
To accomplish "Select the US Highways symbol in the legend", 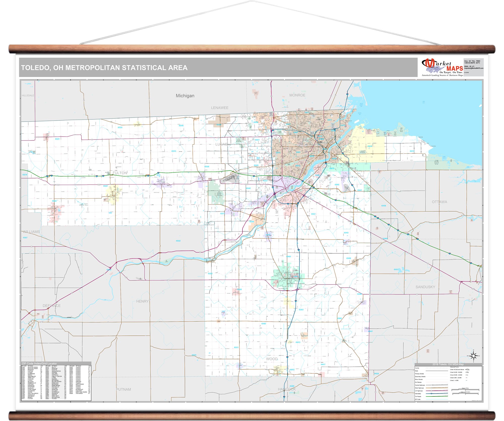I will [431, 391].
